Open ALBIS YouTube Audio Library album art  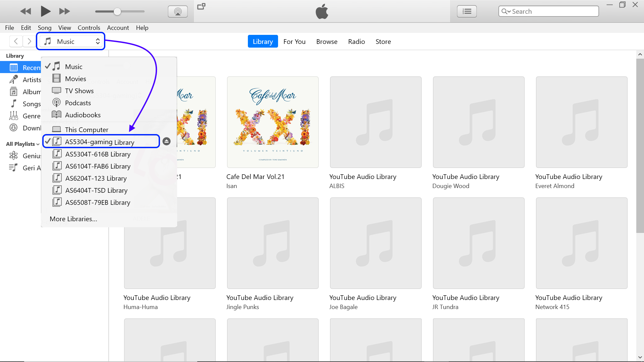coord(376,122)
